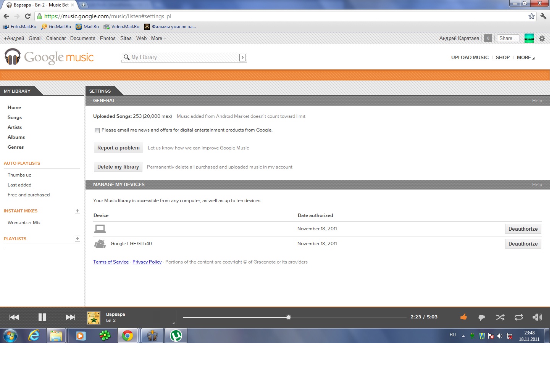
Task: Open the Video.Mail.Ru bookmark
Action: pyautogui.click(x=121, y=27)
